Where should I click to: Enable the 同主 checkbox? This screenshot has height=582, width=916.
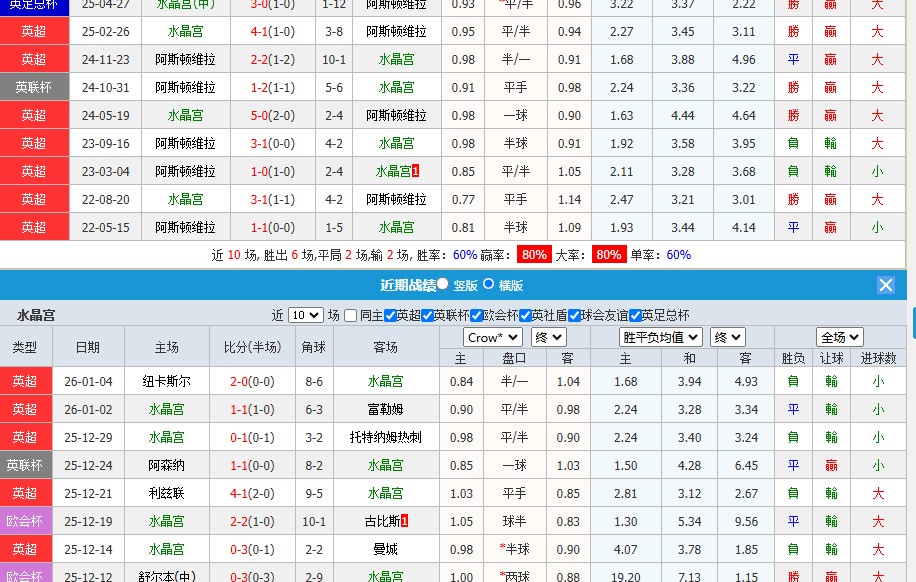pos(350,315)
